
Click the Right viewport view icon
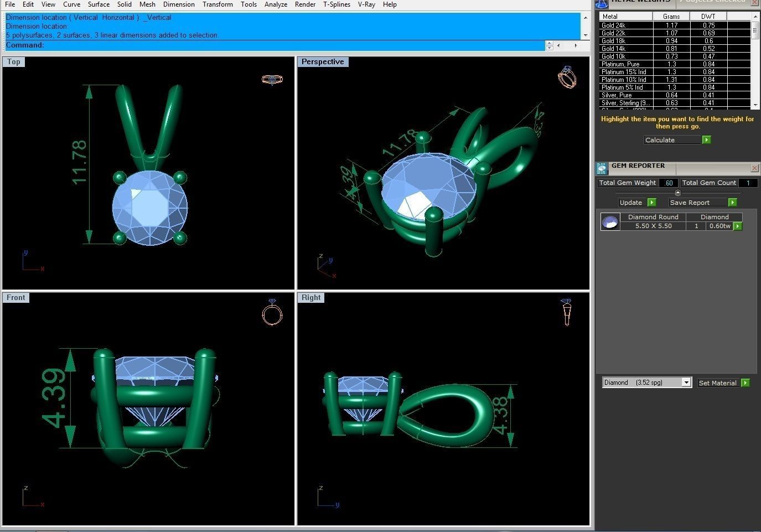tap(566, 312)
